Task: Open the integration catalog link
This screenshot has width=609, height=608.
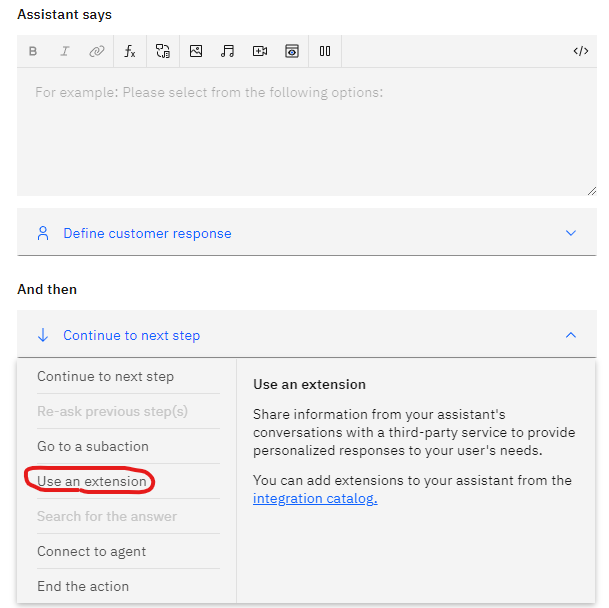Action: pyautogui.click(x=315, y=498)
